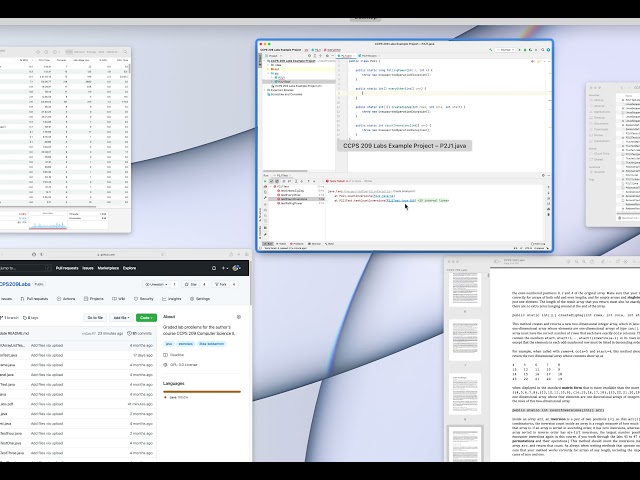Switch to the P2J1 editor tab in IntelliJ

point(346,56)
